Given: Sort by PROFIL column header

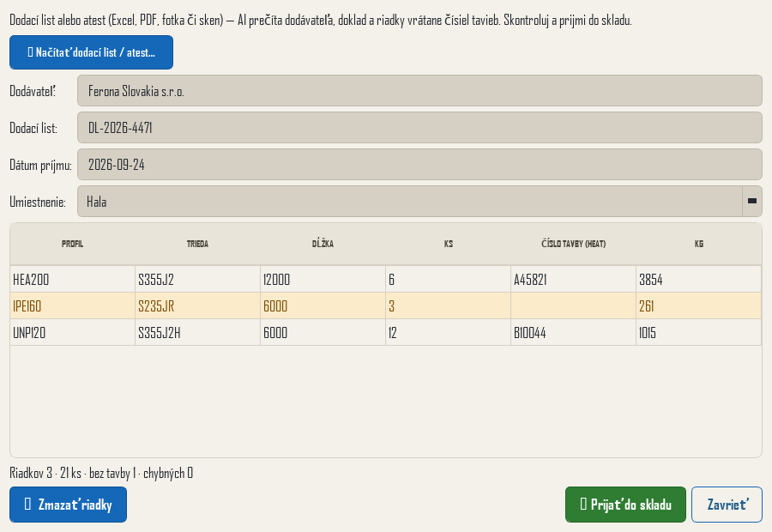Looking at the screenshot, I should coord(72,244).
